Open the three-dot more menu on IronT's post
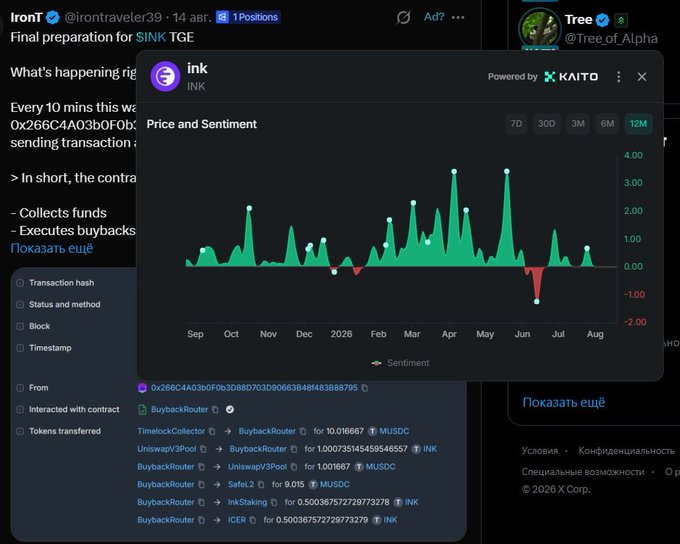680x544 pixels. click(458, 17)
